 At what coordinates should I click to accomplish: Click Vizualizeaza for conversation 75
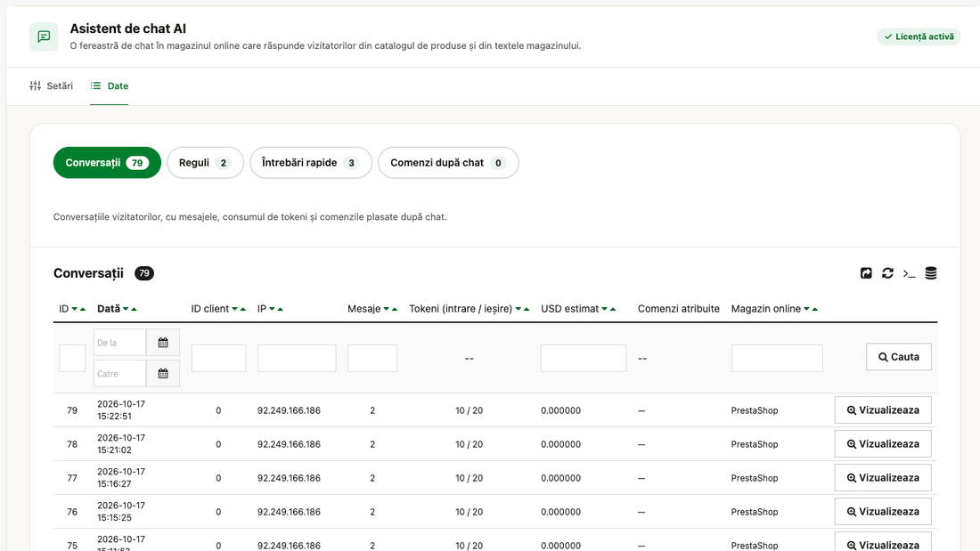click(883, 542)
